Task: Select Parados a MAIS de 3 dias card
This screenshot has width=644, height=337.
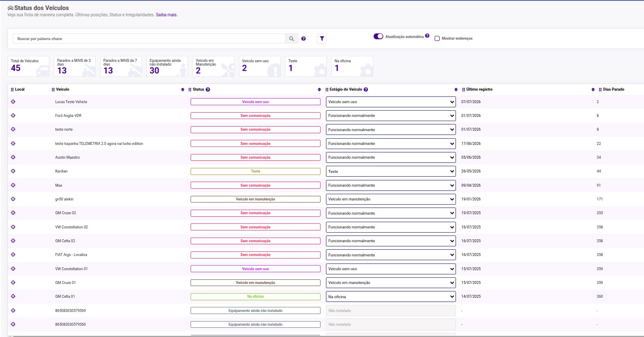Action: pyautogui.click(x=75, y=66)
